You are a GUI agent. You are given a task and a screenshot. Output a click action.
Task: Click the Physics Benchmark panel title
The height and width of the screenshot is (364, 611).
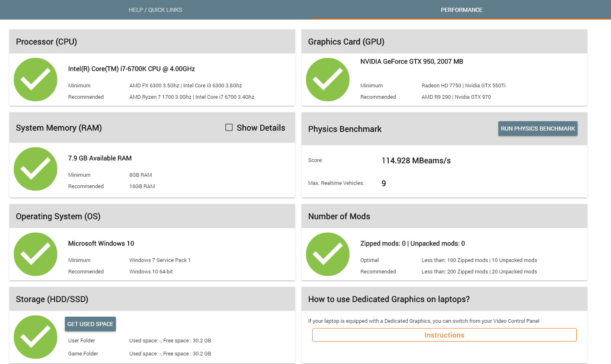344,129
